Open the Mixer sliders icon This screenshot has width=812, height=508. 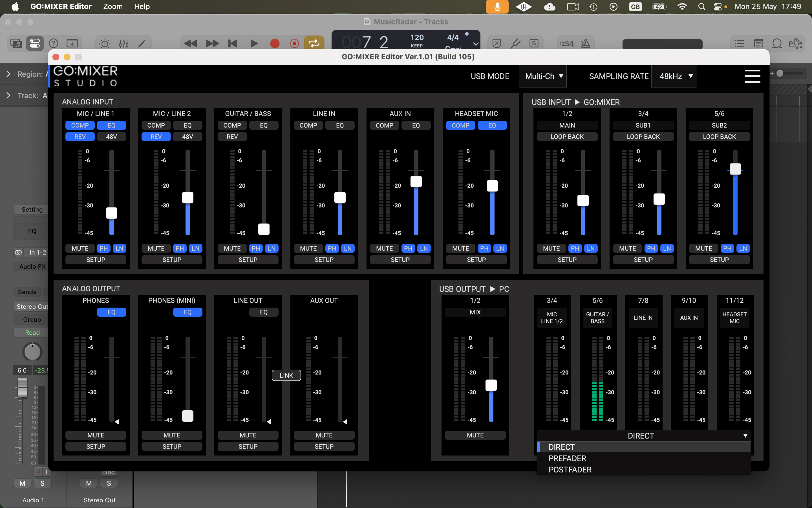[123, 43]
